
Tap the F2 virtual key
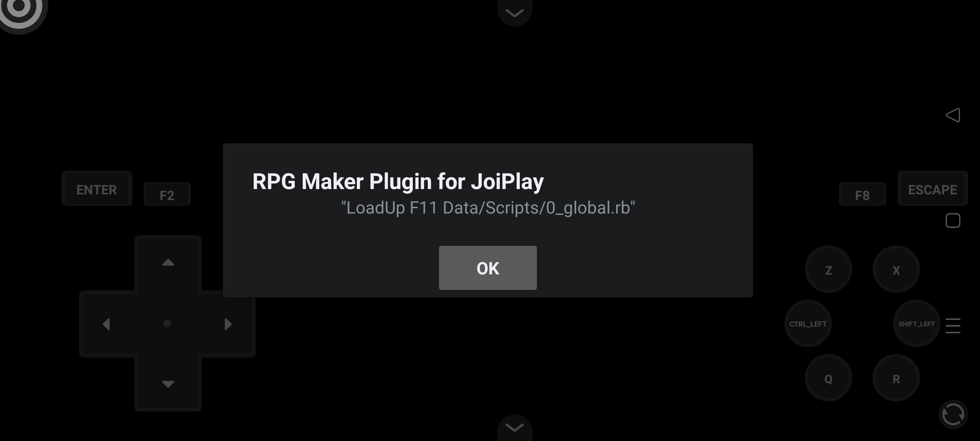pyautogui.click(x=167, y=194)
